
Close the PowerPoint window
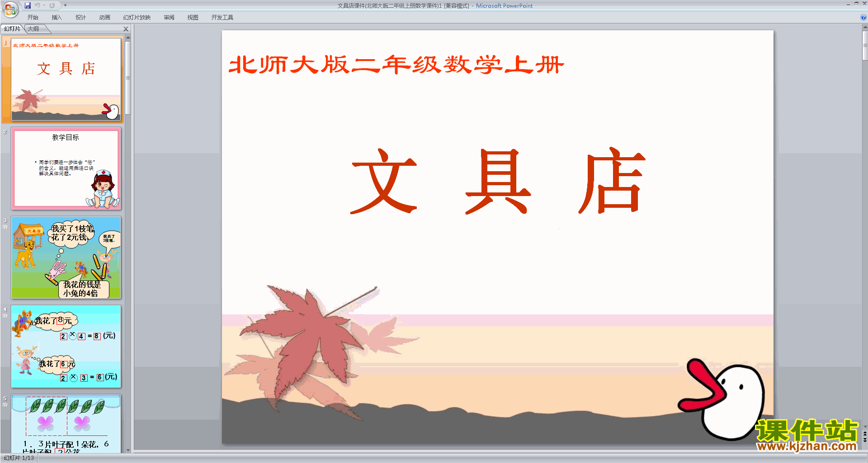pyautogui.click(x=864, y=4)
